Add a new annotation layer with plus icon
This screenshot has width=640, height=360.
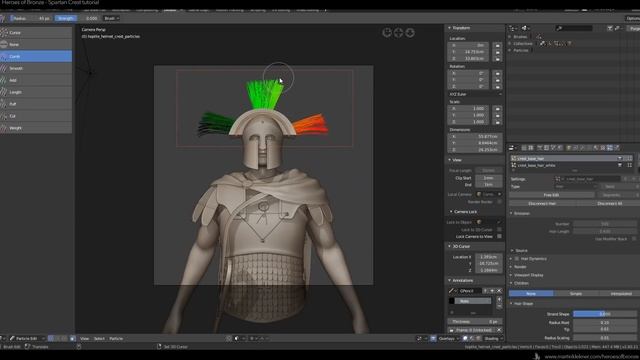point(499,299)
